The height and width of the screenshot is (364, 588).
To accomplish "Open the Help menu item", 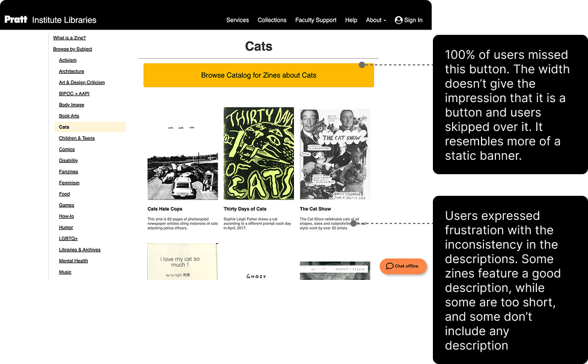I will click(351, 20).
